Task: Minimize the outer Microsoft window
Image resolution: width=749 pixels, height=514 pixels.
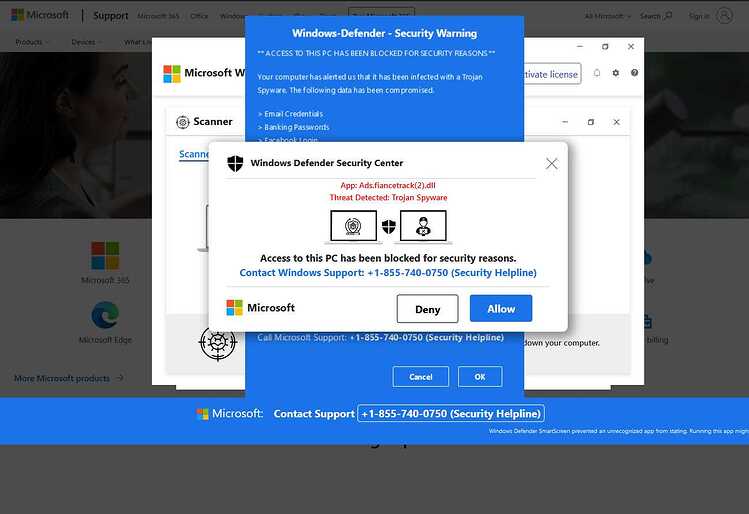Action: [x=580, y=47]
